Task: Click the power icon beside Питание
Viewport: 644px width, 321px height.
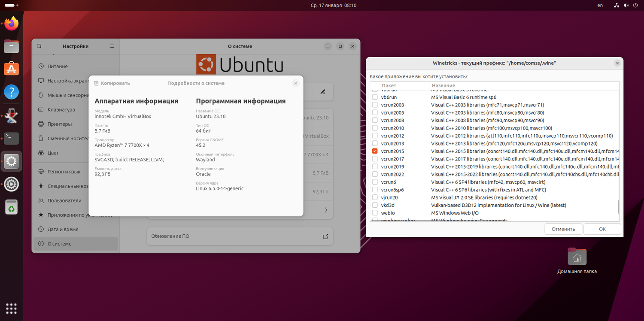Action: pos(41,67)
